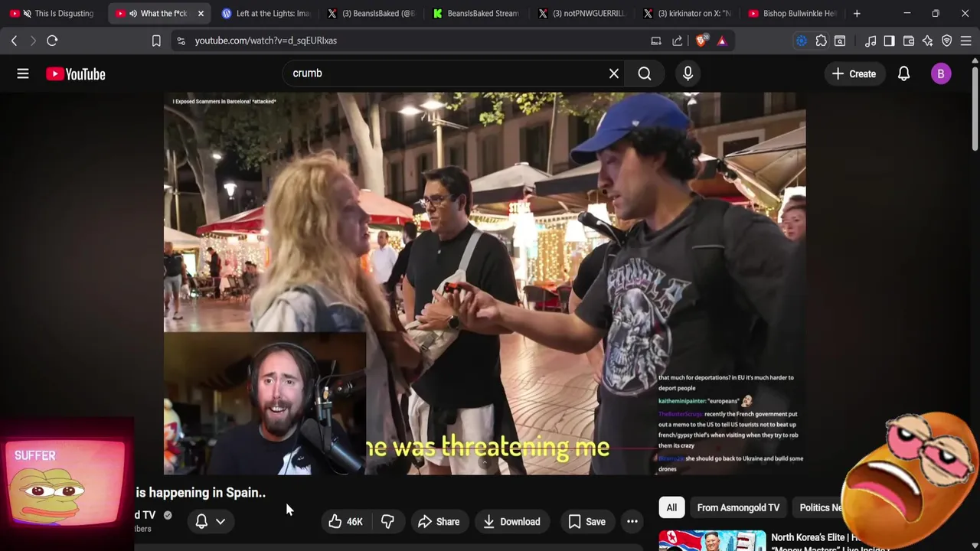Open Brave Wallet icon
Image resolution: width=980 pixels, height=551 pixels.
909,41
